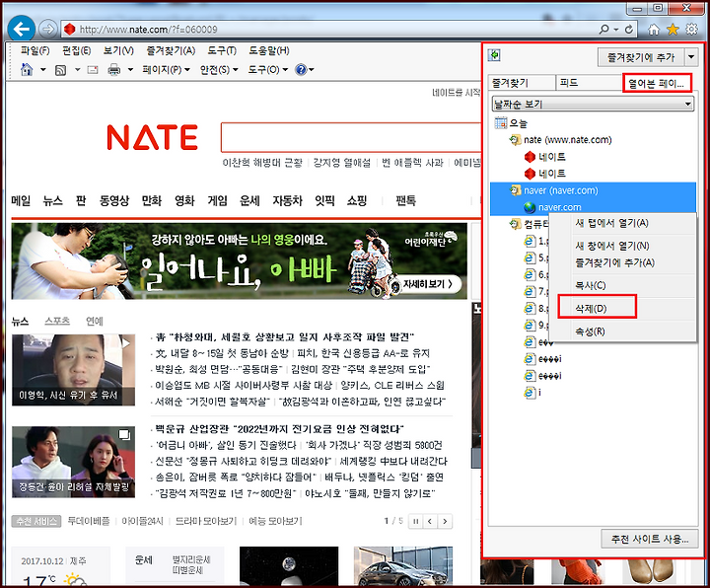Choose 속성(R) in the context menu
Screen dimensions: 710x588
coord(590,331)
